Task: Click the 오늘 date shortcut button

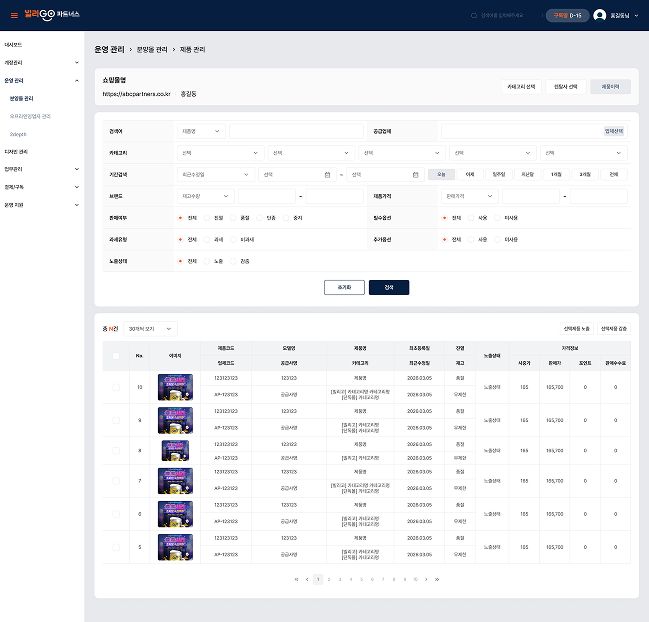Action: (x=441, y=175)
